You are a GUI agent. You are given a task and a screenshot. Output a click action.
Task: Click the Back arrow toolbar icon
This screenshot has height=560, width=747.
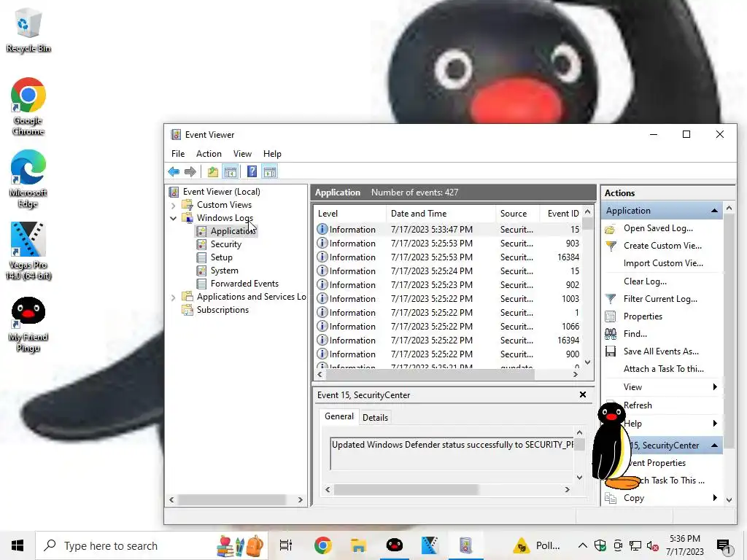[174, 172]
